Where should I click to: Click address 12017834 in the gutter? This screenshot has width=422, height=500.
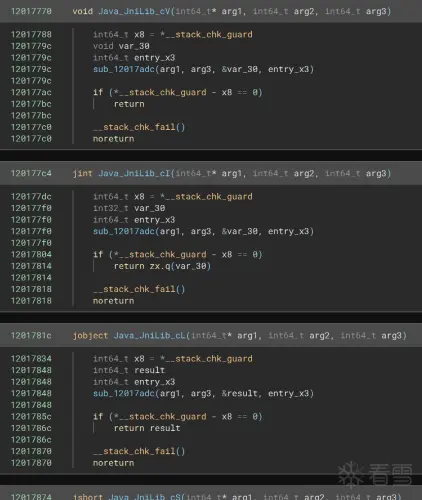[31, 359]
